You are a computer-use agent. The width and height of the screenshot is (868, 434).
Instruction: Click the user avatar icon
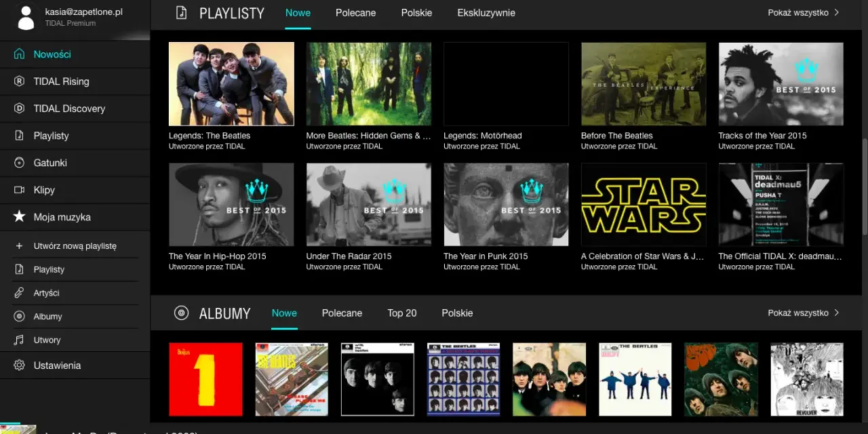26,18
